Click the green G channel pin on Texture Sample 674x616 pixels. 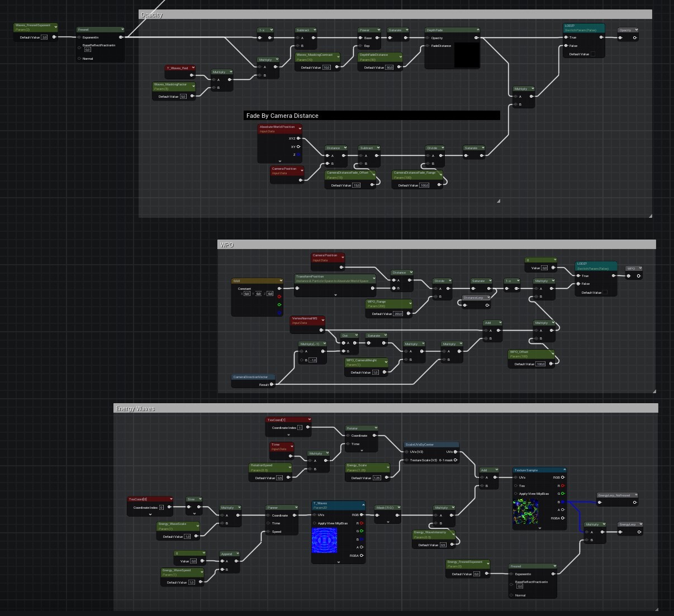(x=563, y=493)
